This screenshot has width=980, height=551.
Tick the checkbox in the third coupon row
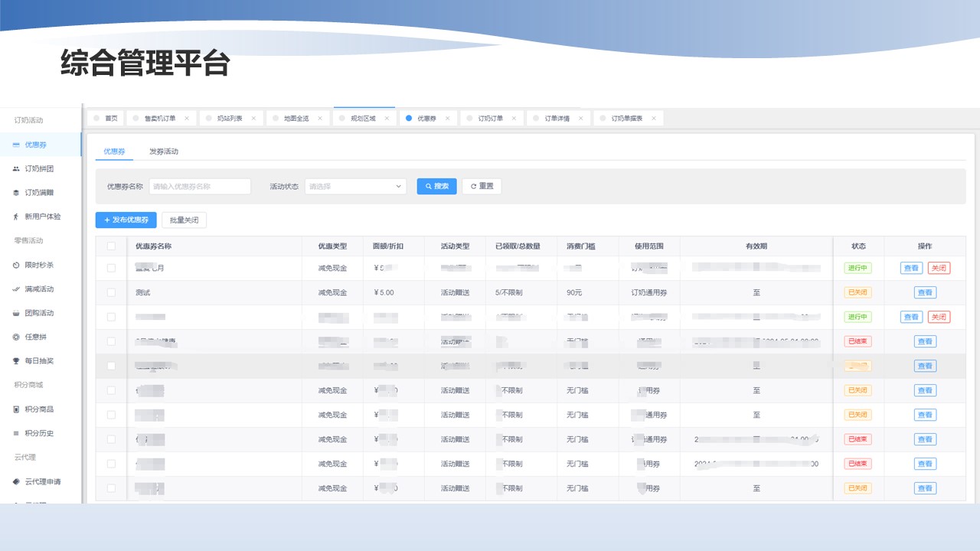(x=111, y=317)
